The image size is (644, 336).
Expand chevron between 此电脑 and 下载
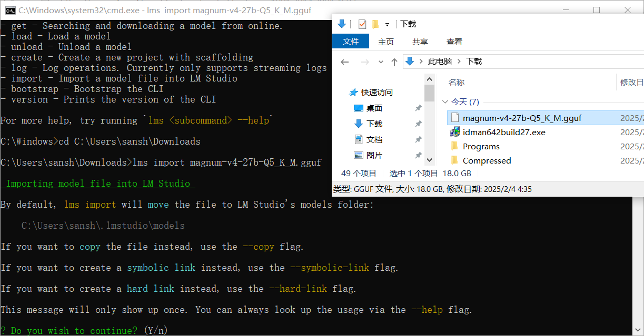459,62
